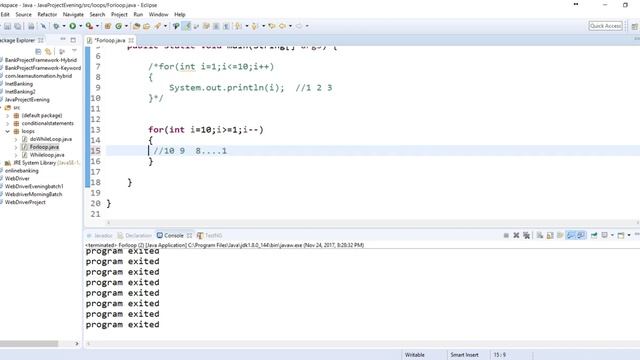
Task: Open the New Java Class dropdown arrow
Action: point(126,26)
